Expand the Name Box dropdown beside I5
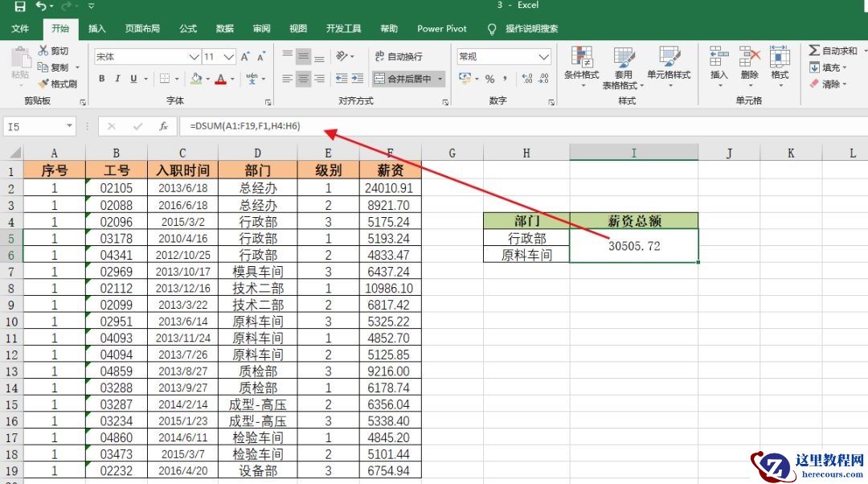 69,126
